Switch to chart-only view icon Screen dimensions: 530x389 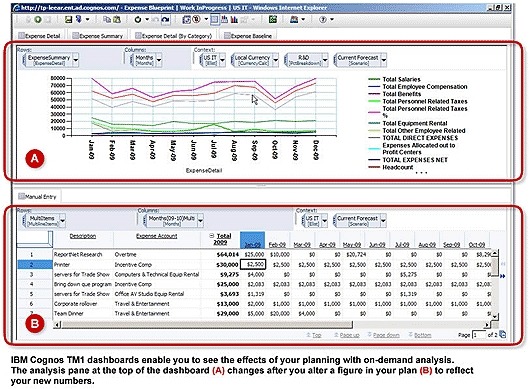tap(234, 20)
